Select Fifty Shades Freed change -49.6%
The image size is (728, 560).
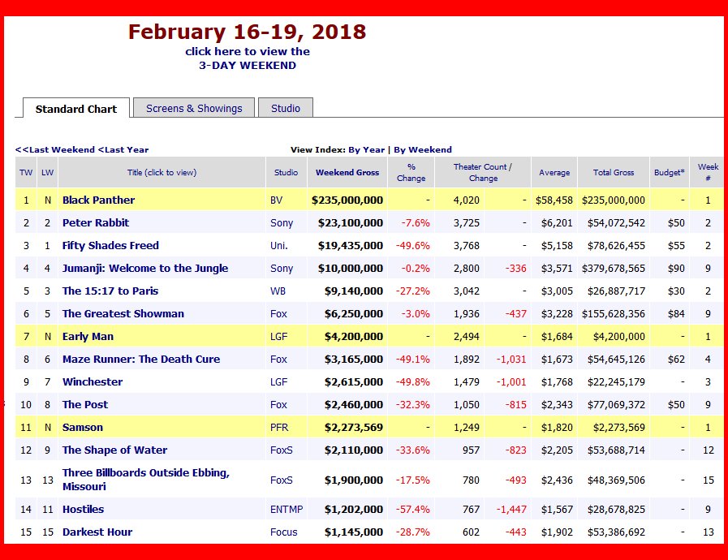[x=413, y=246]
